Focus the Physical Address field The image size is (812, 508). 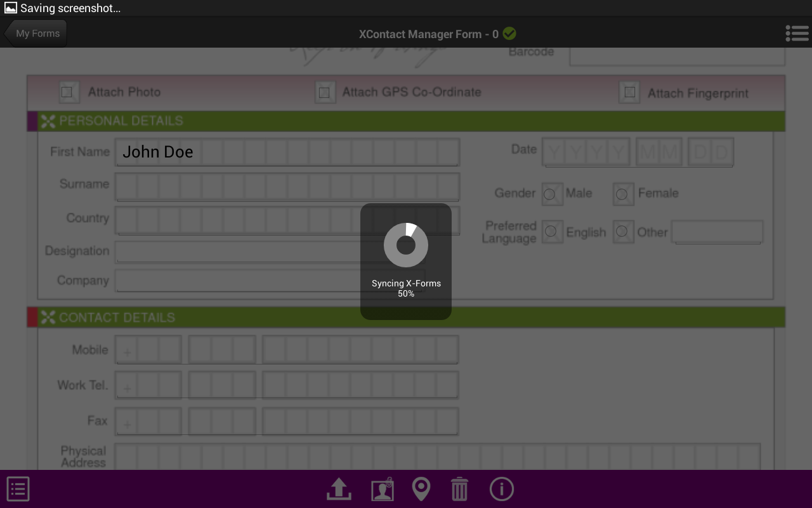click(437, 457)
